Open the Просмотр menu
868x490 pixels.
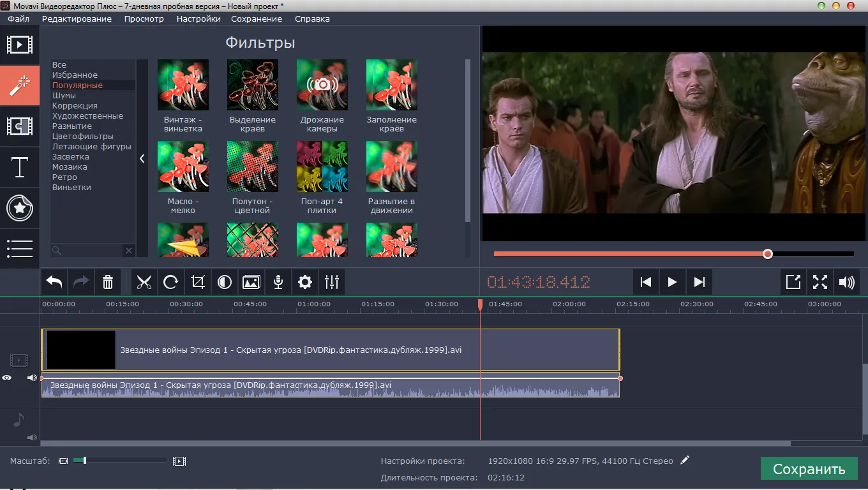click(144, 19)
